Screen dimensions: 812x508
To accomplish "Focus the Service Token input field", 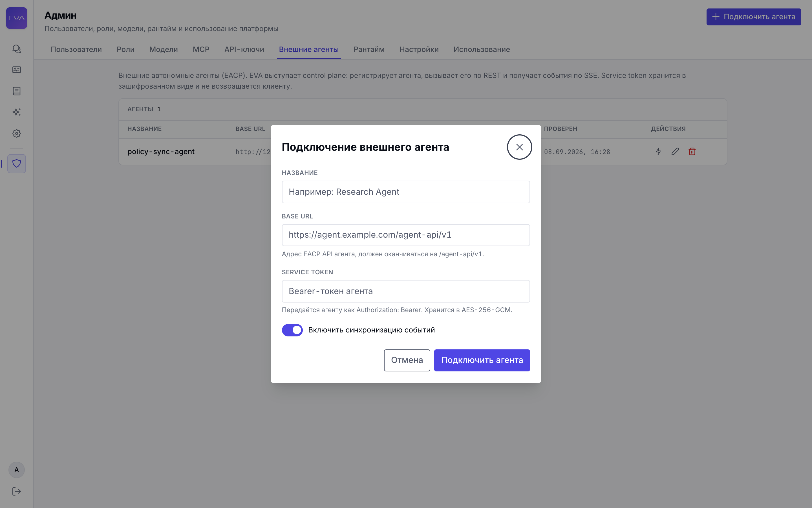I will tap(406, 291).
